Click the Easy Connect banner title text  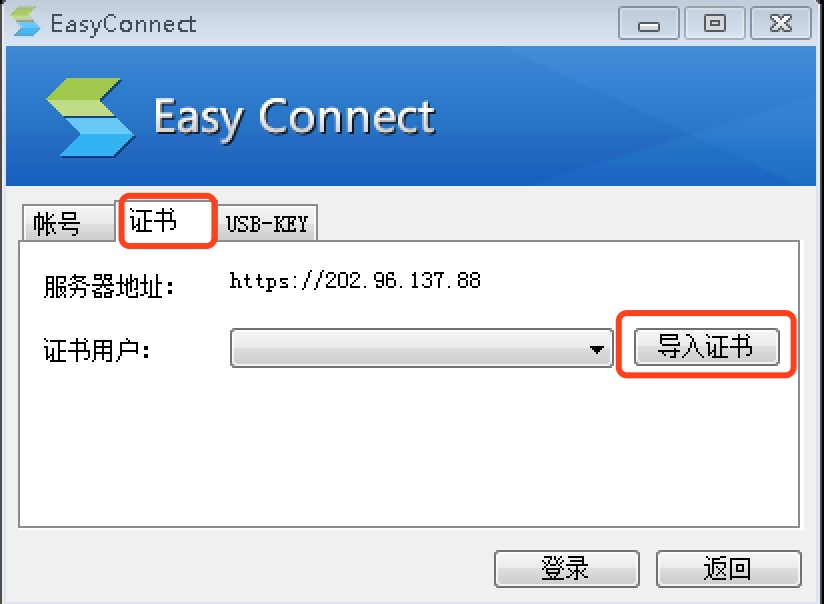click(295, 118)
